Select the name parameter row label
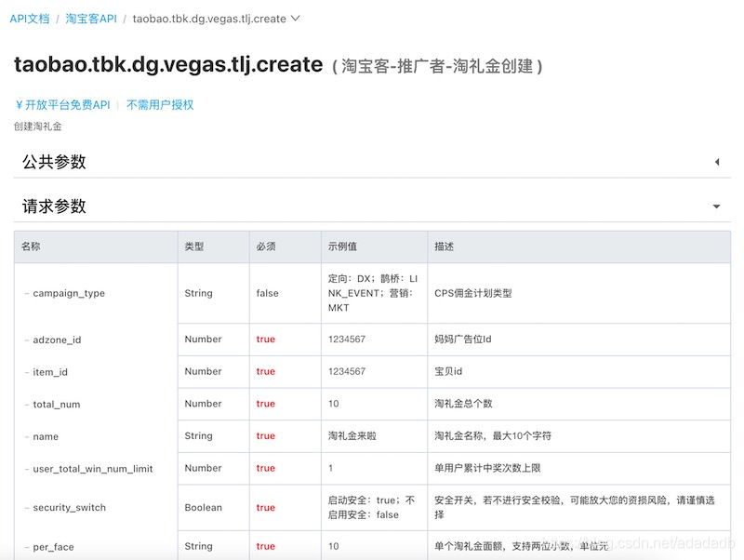 [x=46, y=436]
